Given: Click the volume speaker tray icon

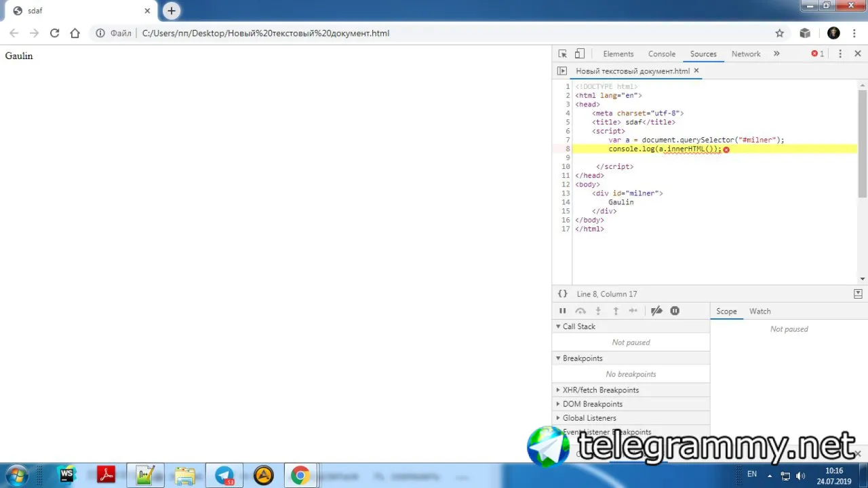Looking at the screenshot, I should coord(800,476).
